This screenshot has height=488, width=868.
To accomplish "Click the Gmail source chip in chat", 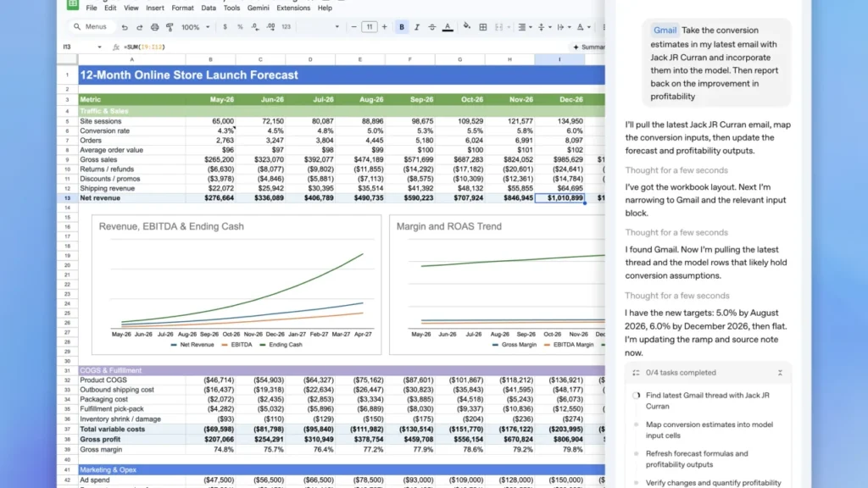I will (664, 30).
